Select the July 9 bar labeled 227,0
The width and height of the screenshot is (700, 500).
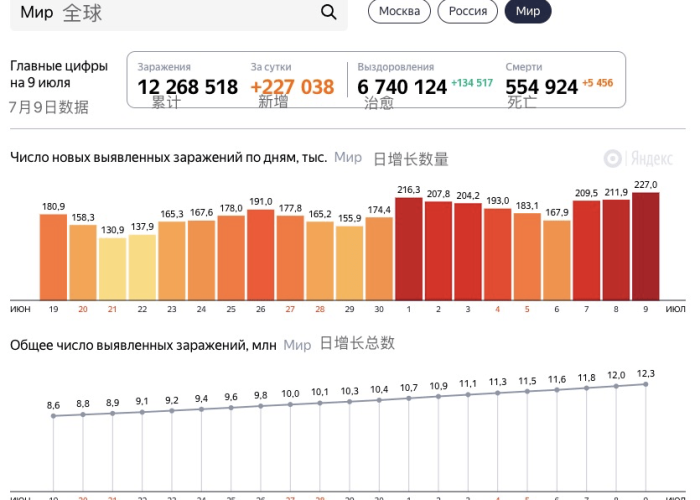point(646,246)
